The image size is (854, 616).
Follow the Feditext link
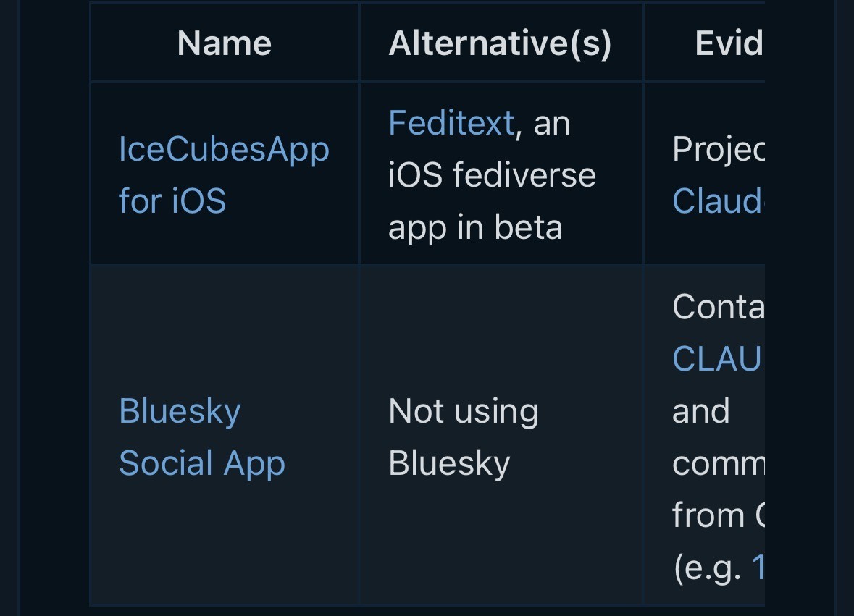tap(451, 122)
